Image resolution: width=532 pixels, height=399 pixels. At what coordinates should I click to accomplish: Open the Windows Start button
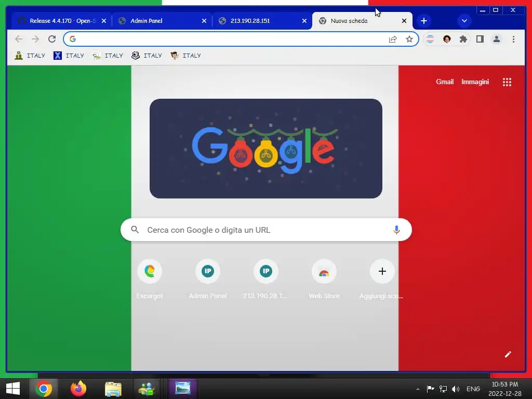(x=13, y=389)
